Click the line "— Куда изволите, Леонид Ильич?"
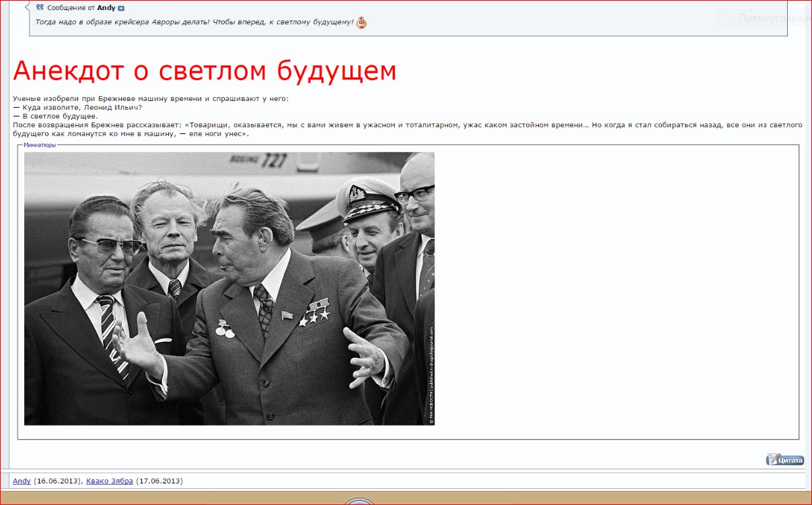The width and height of the screenshot is (812, 505). [x=77, y=107]
